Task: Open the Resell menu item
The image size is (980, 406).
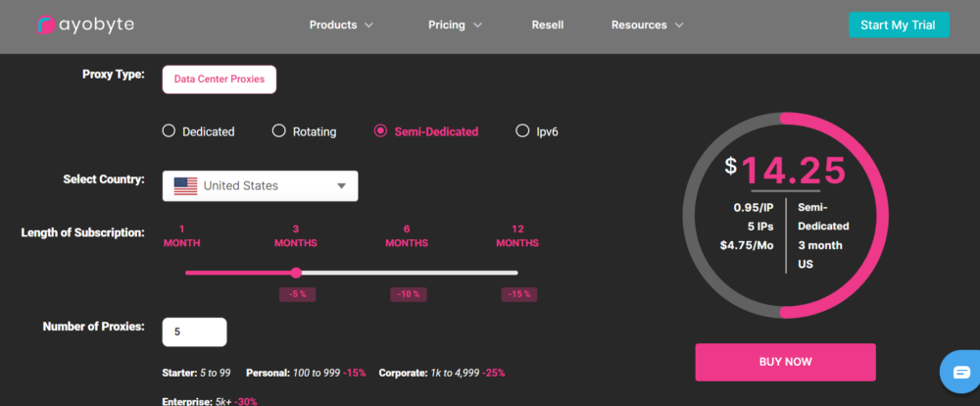Action: tap(548, 25)
